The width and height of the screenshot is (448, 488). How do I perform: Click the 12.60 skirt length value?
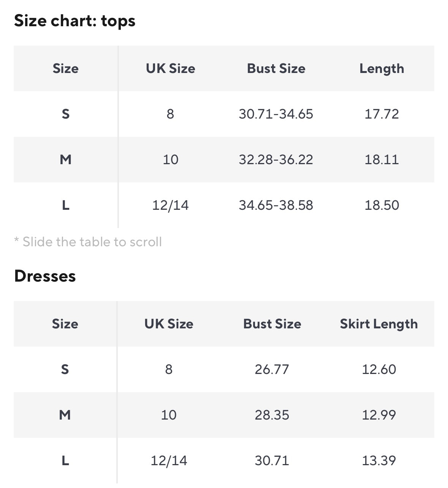click(379, 369)
